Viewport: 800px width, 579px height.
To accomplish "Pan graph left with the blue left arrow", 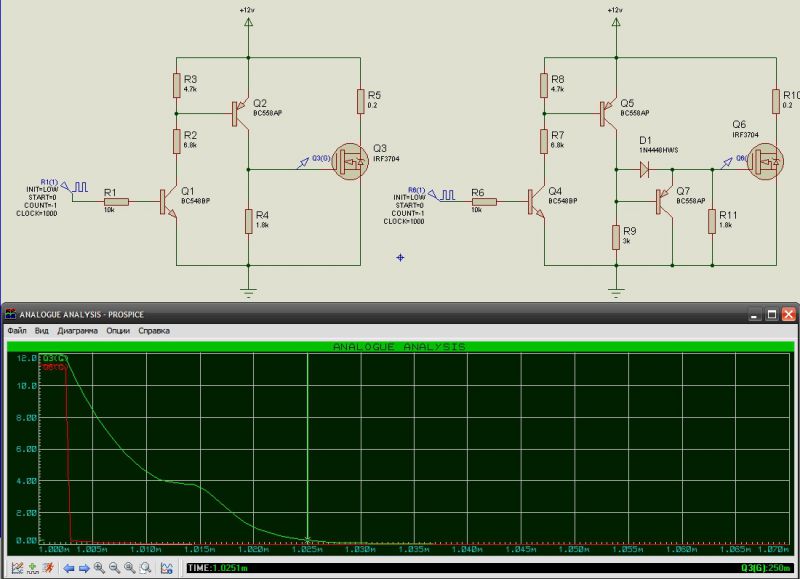I will click(69, 568).
